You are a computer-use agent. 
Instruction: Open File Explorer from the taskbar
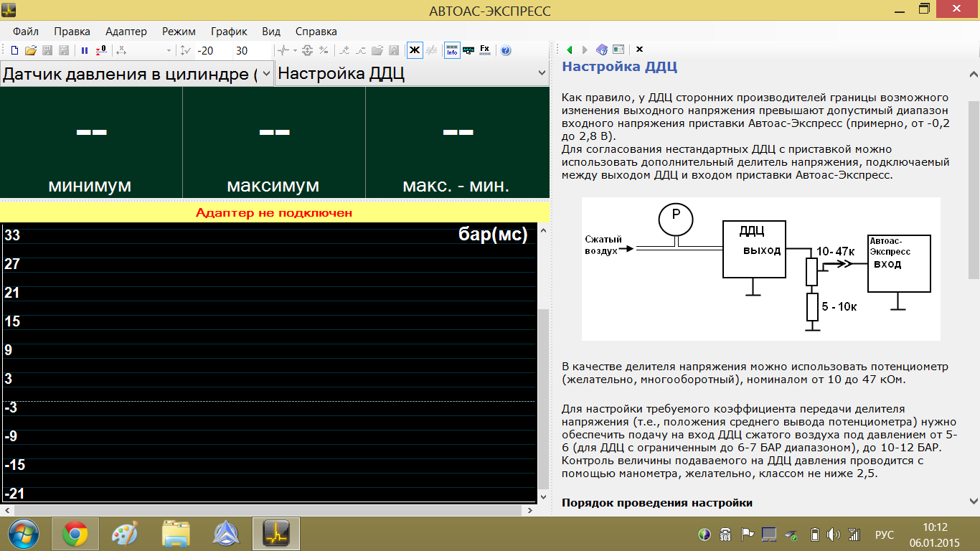[176, 534]
